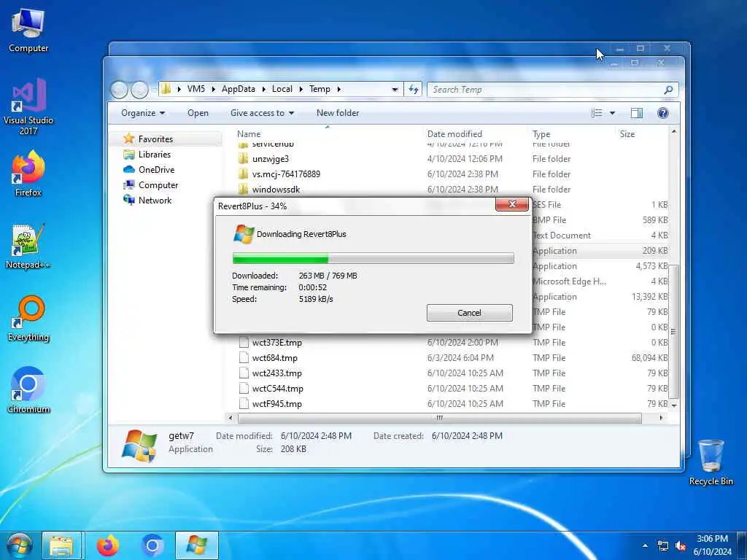747x560 pixels.
Task: Switch to Chromium in the taskbar
Action: tap(152, 545)
